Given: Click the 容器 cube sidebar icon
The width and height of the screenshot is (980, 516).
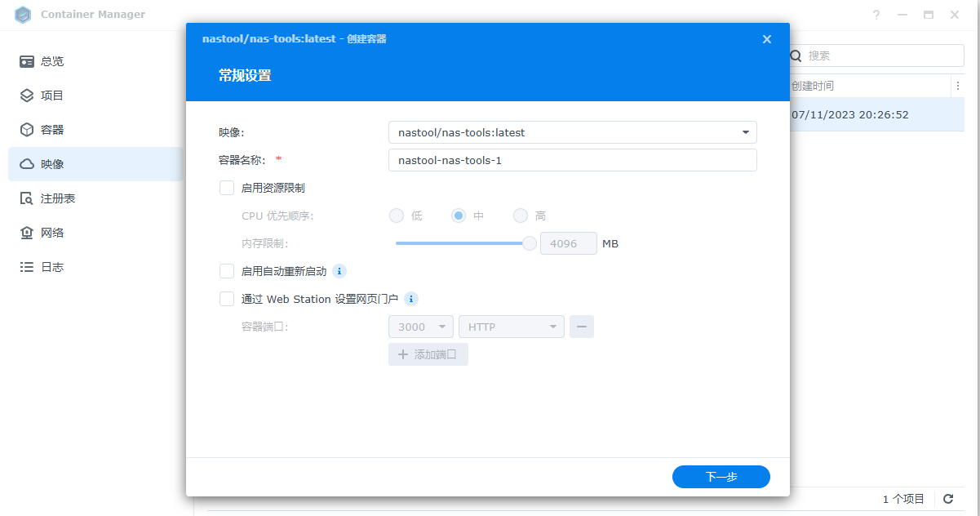Looking at the screenshot, I should click(x=27, y=130).
